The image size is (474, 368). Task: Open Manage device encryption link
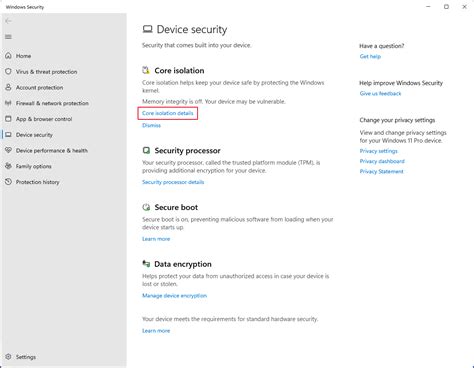[174, 296]
